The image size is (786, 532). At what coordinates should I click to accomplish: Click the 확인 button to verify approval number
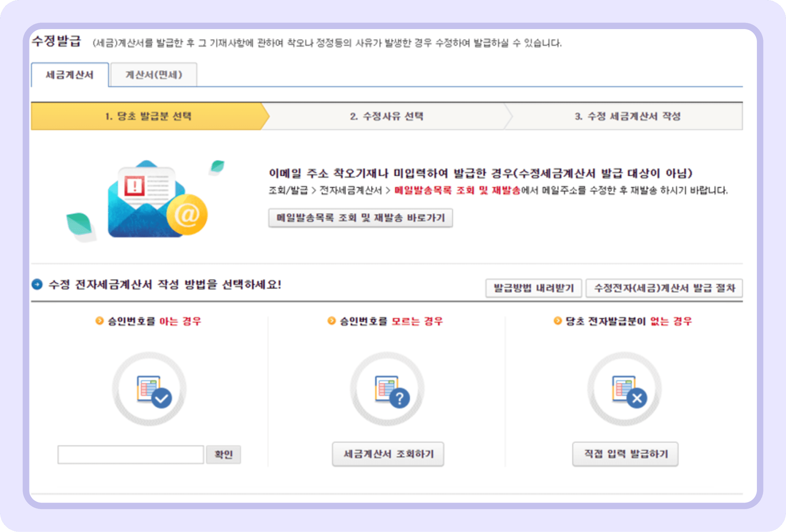pyautogui.click(x=224, y=454)
